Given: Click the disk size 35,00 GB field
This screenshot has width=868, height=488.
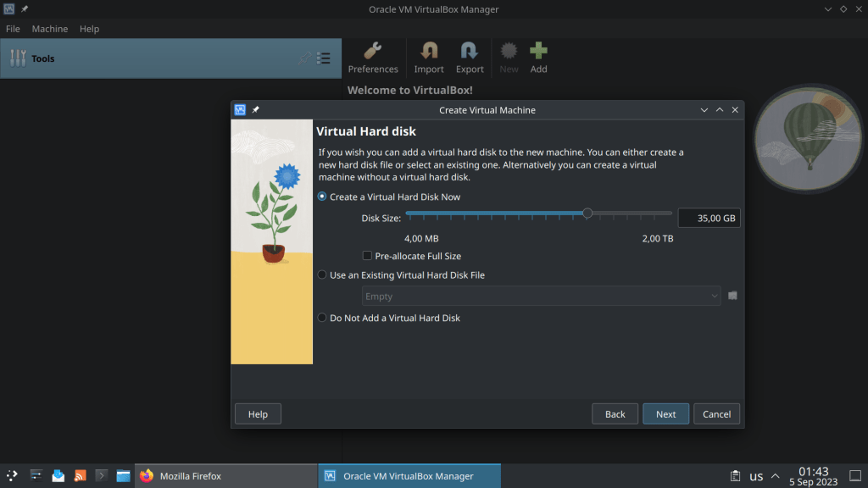Looking at the screenshot, I should 709,219.
